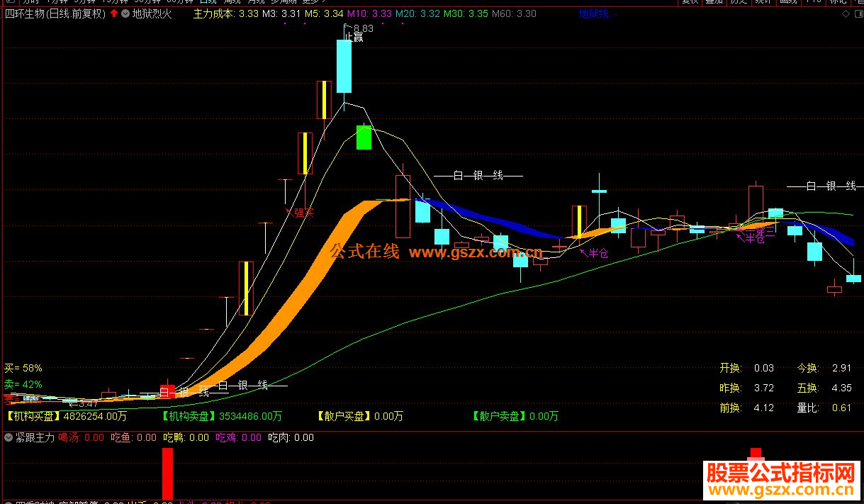This screenshot has width=864, height=504.
Task: Click the M3: 3.31 moving average label
Action: click(281, 13)
